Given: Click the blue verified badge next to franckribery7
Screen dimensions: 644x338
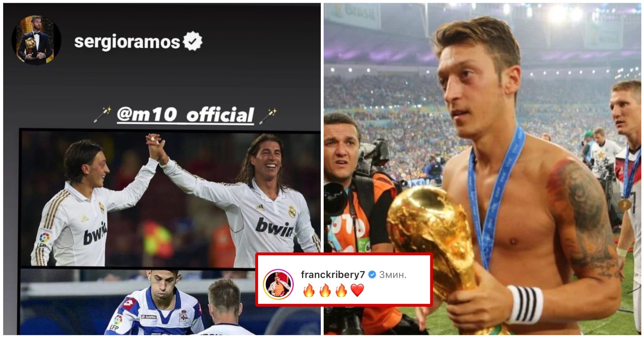Looking at the screenshot, I should coord(372,275).
